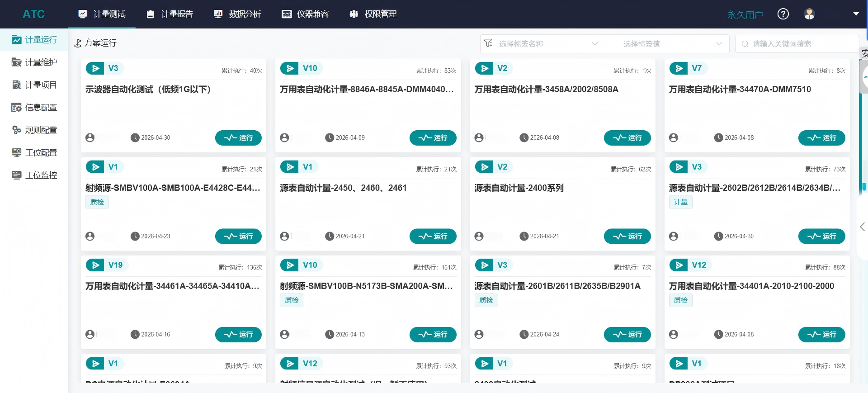Click play icon on 源表自动计量-2400系列 V2 card
Screen dimensions: 868x393
coord(484,167)
